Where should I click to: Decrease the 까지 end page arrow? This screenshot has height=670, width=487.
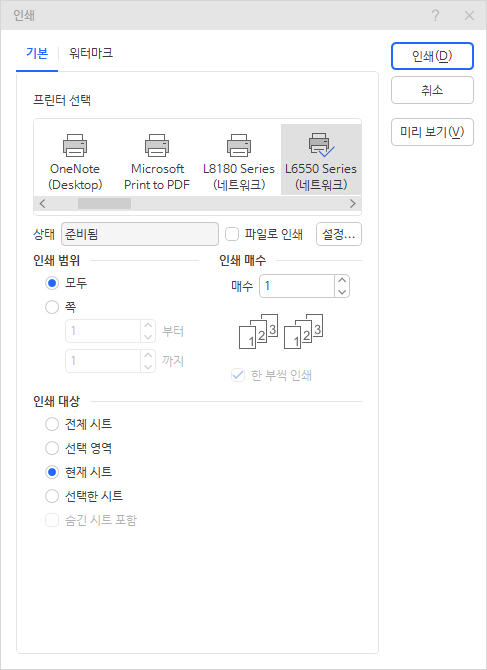point(148,367)
